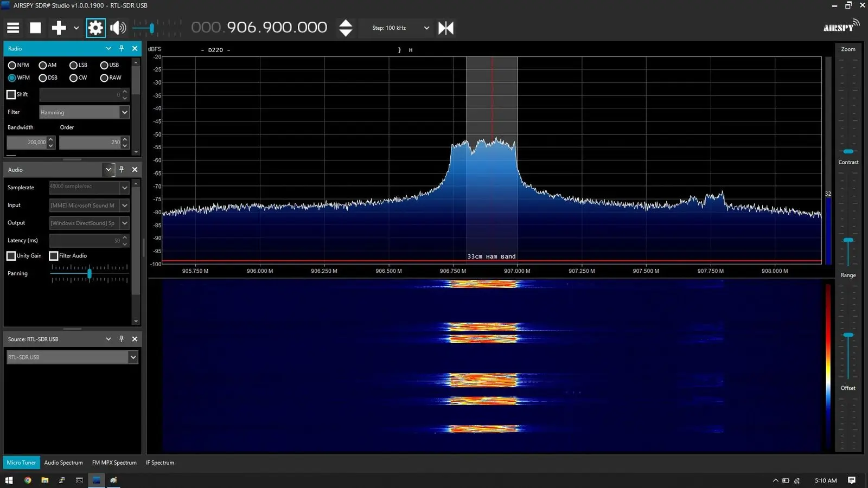Adjust the volume slider in the toolbar
Screen dimensions: 868x488
point(151,28)
